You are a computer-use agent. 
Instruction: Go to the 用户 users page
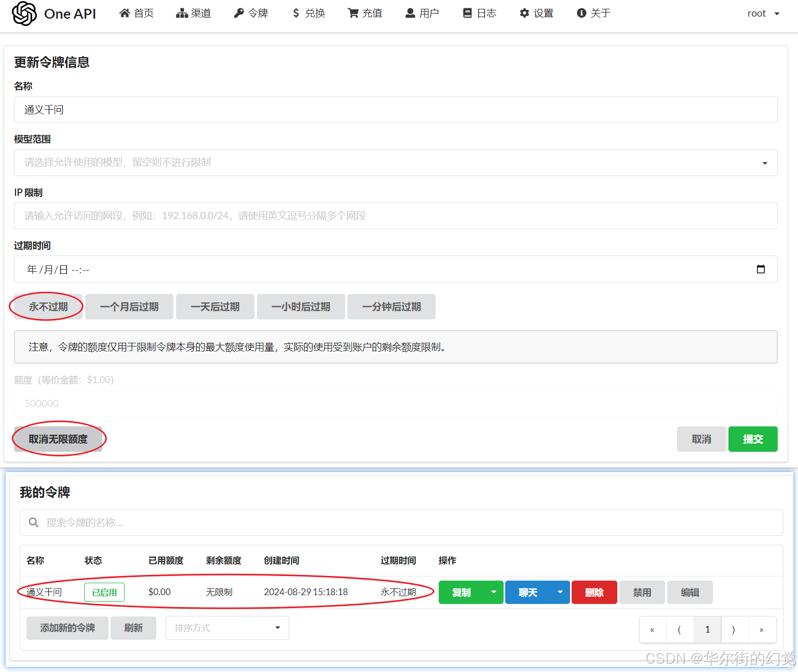tap(422, 14)
